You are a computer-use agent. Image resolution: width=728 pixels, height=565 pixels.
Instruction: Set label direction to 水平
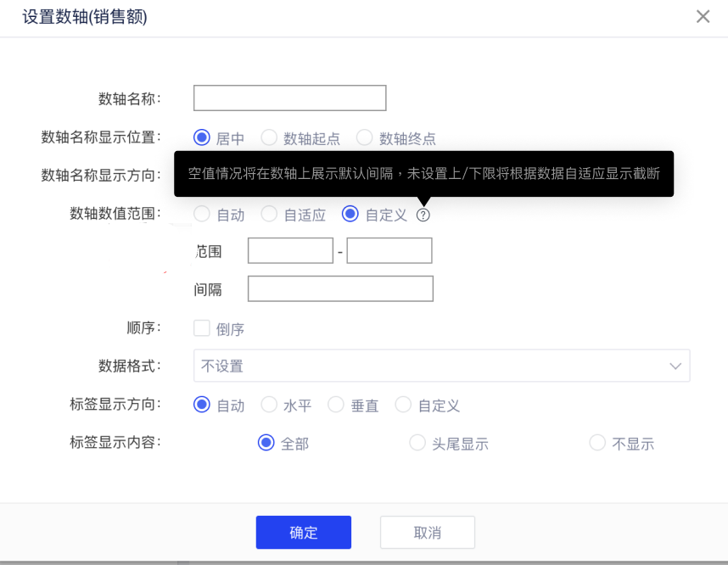(269, 405)
